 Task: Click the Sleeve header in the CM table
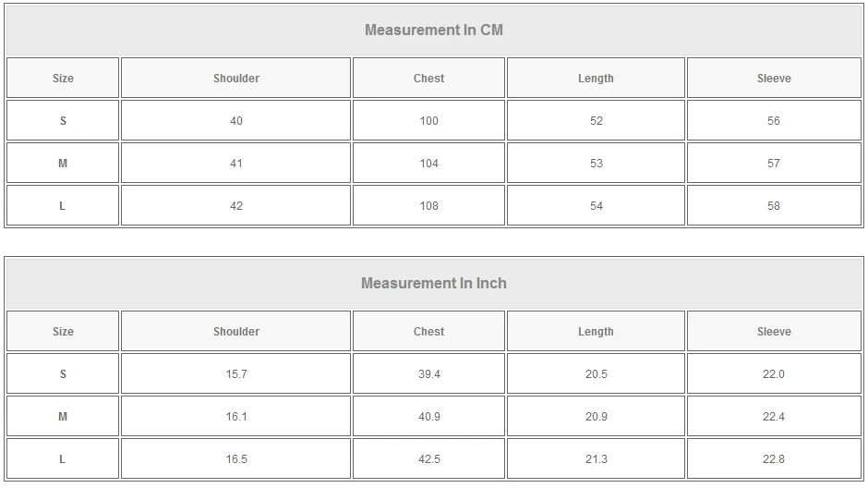[x=774, y=79]
